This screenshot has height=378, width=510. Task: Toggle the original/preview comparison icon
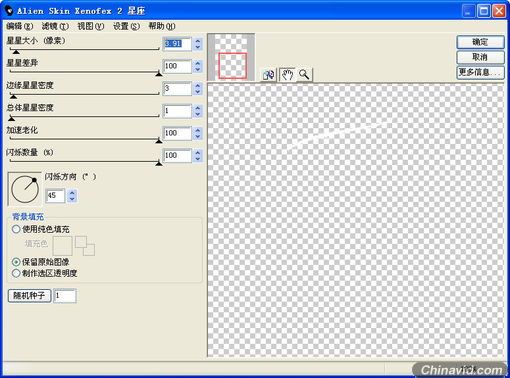click(x=269, y=75)
